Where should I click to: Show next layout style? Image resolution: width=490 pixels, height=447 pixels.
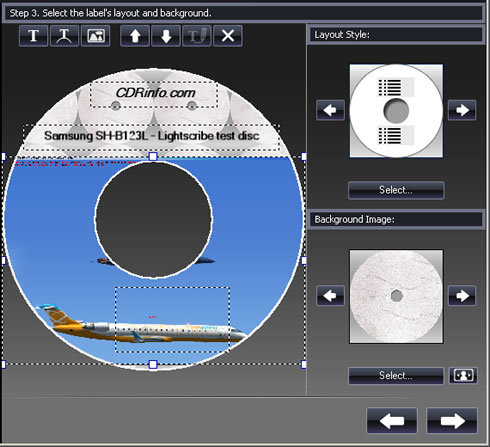(x=462, y=110)
